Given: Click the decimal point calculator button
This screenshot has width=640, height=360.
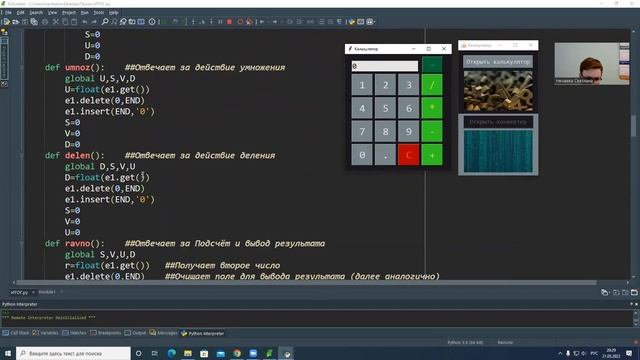Looking at the screenshot, I should [x=385, y=155].
